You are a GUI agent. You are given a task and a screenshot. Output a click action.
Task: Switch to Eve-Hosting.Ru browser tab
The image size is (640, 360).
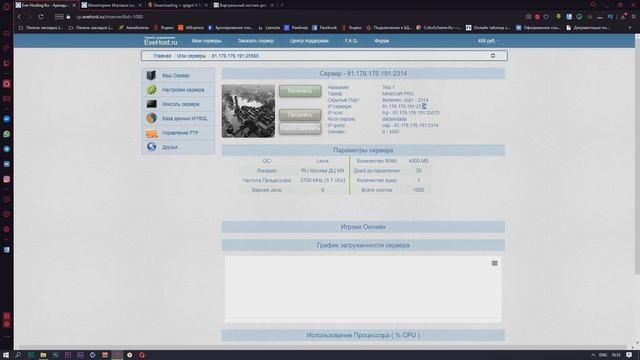pos(45,5)
